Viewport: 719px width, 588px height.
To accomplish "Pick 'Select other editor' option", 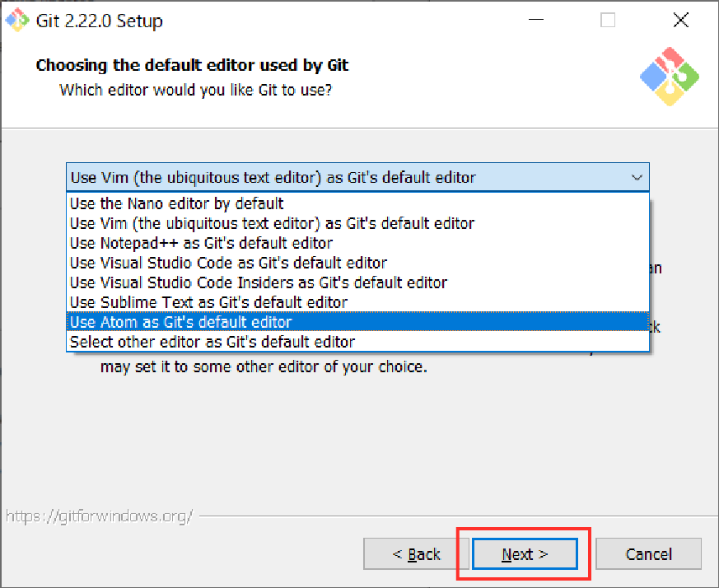I will click(212, 342).
